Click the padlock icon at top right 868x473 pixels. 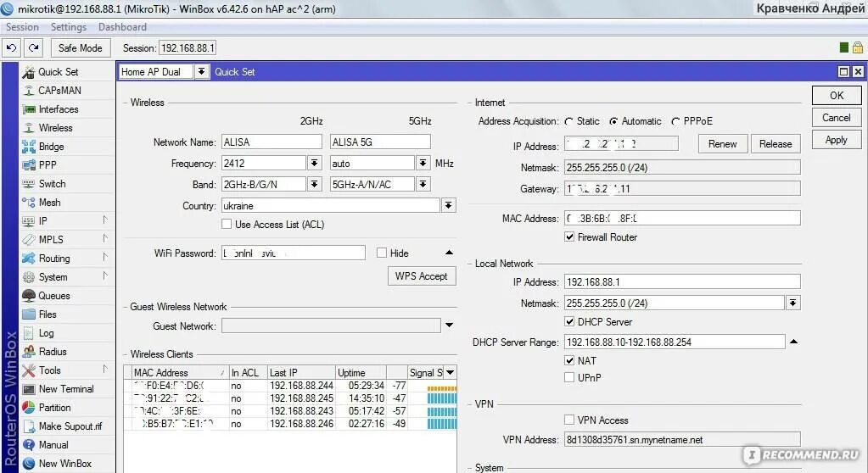[858, 47]
